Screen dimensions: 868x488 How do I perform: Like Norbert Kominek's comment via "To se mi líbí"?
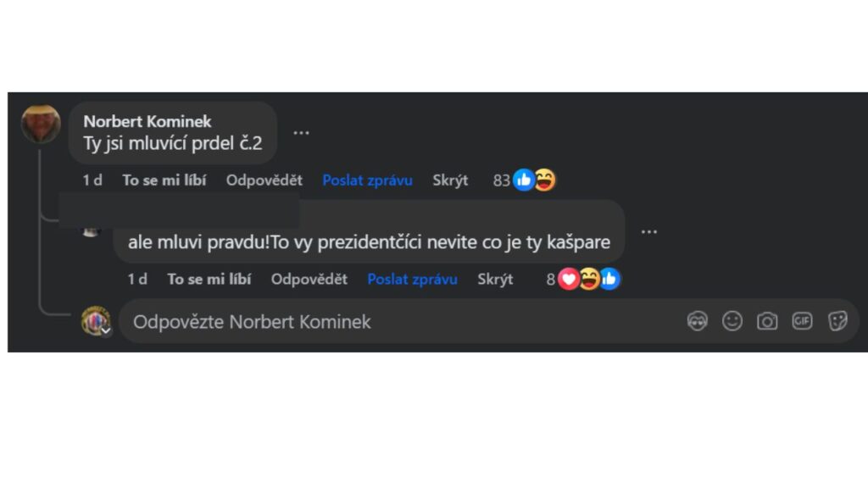pyautogui.click(x=164, y=180)
